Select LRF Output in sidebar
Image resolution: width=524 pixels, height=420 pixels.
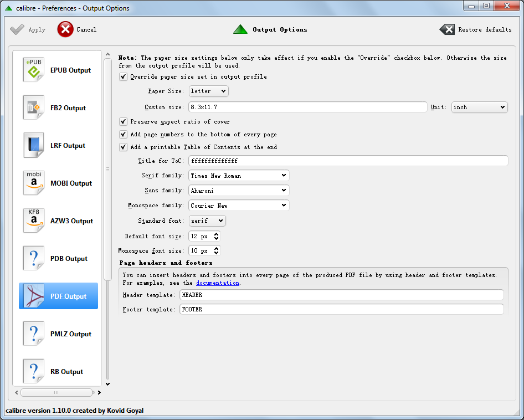click(59, 146)
